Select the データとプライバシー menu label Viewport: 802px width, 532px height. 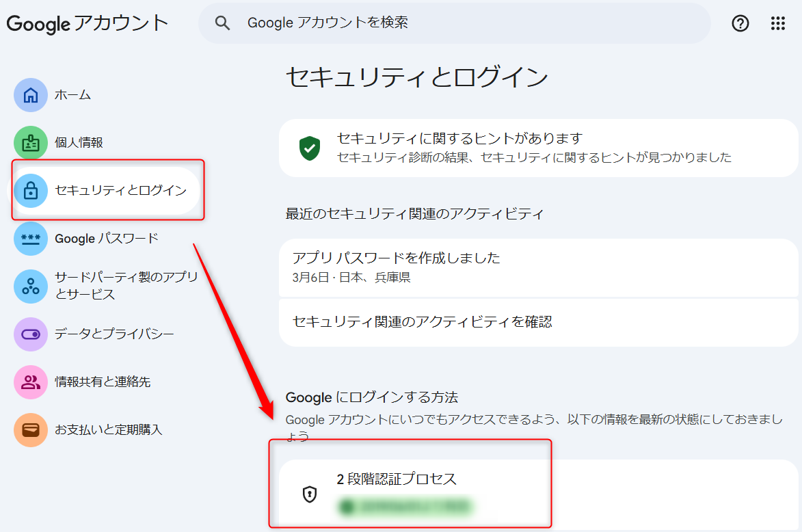coord(114,334)
